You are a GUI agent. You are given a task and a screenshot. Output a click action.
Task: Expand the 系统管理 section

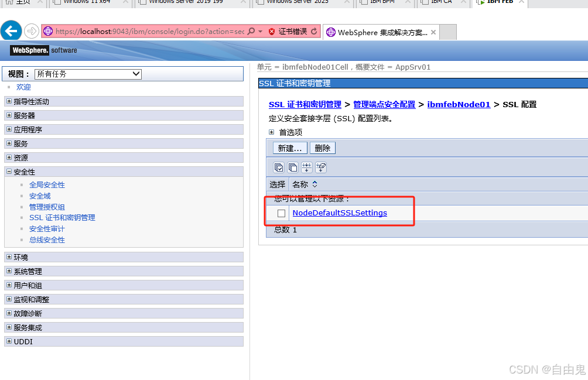tap(9, 271)
